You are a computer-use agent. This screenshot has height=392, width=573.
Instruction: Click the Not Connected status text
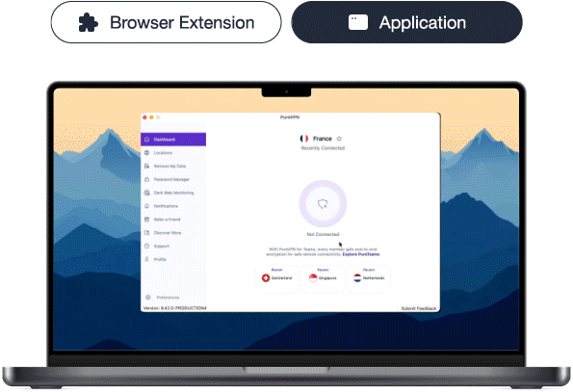pyautogui.click(x=323, y=234)
